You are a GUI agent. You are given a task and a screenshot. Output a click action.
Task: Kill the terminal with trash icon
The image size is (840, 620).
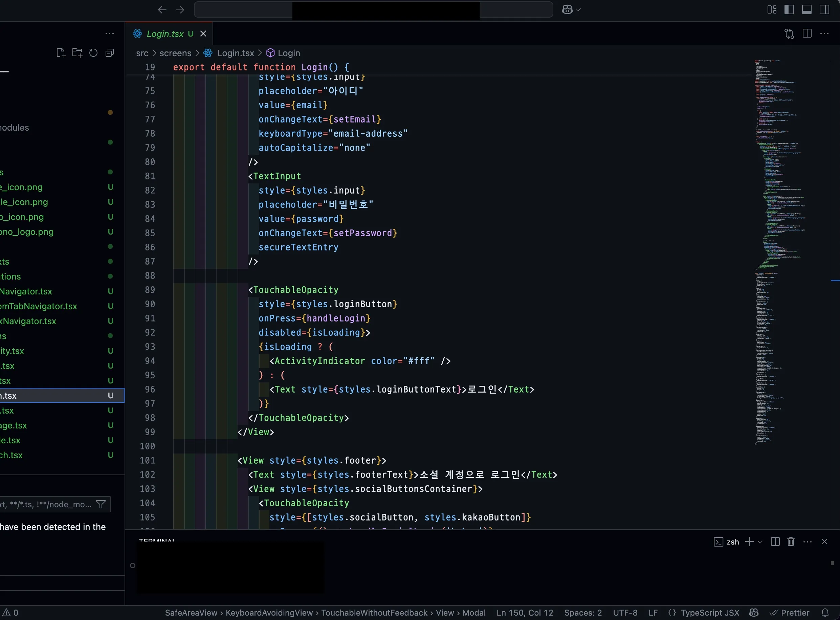point(791,541)
